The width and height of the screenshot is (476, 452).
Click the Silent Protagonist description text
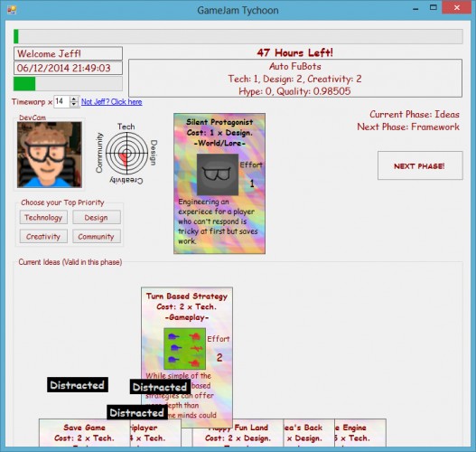[218, 221]
